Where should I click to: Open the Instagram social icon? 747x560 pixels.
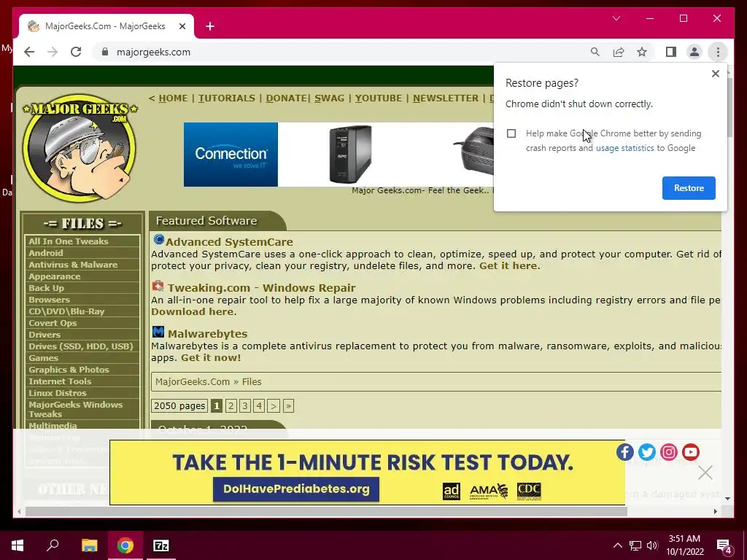(668, 452)
